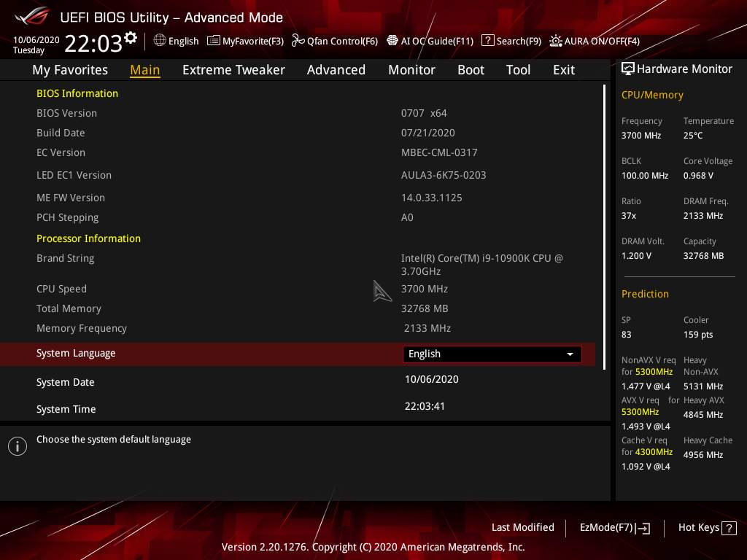
Task: Click Qfan Control(F6) label
Action: click(x=342, y=41)
